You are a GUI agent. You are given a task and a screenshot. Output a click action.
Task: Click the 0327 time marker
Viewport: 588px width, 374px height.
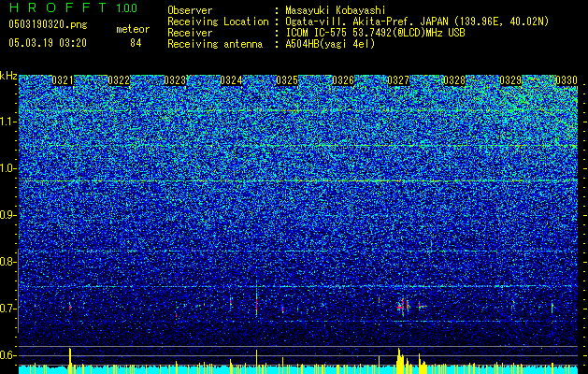pyautogui.click(x=398, y=80)
